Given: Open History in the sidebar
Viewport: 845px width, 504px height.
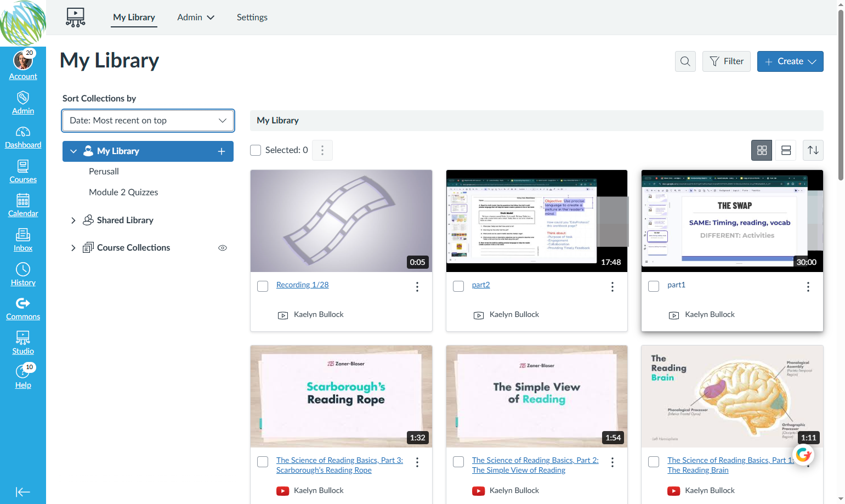Looking at the screenshot, I should coord(23,275).
